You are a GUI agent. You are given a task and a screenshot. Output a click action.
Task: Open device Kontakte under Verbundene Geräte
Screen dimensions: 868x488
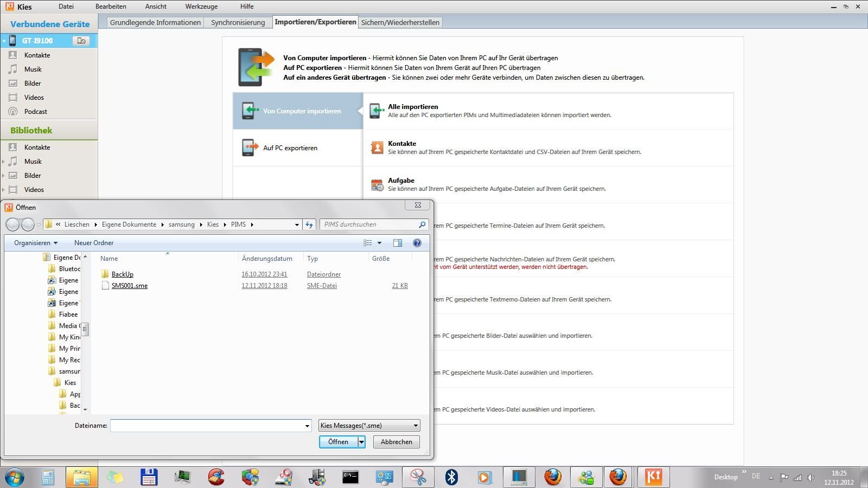coord(37,55)
